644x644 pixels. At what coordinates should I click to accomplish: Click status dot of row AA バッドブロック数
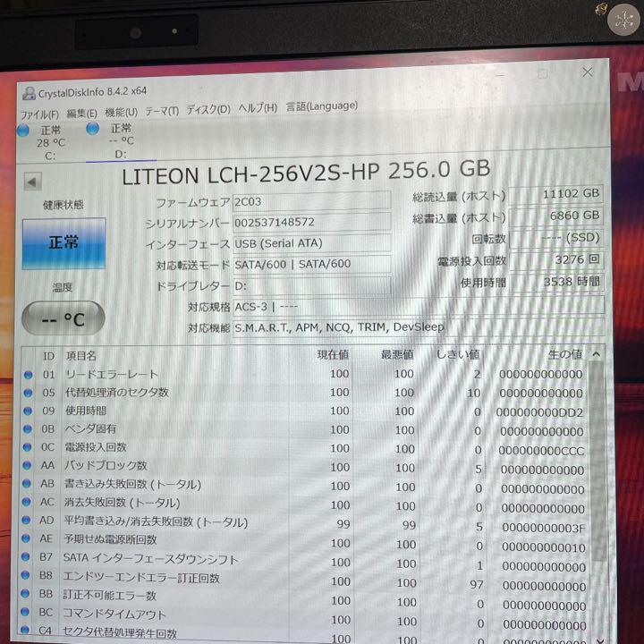click(x=27, y=465)
